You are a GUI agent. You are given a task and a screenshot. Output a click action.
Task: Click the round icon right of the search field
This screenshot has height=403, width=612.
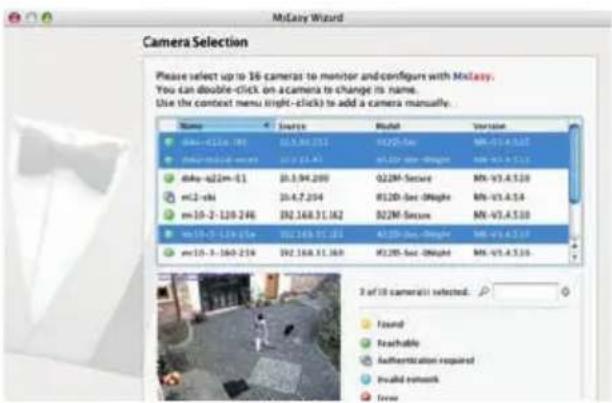click(565, 291)
